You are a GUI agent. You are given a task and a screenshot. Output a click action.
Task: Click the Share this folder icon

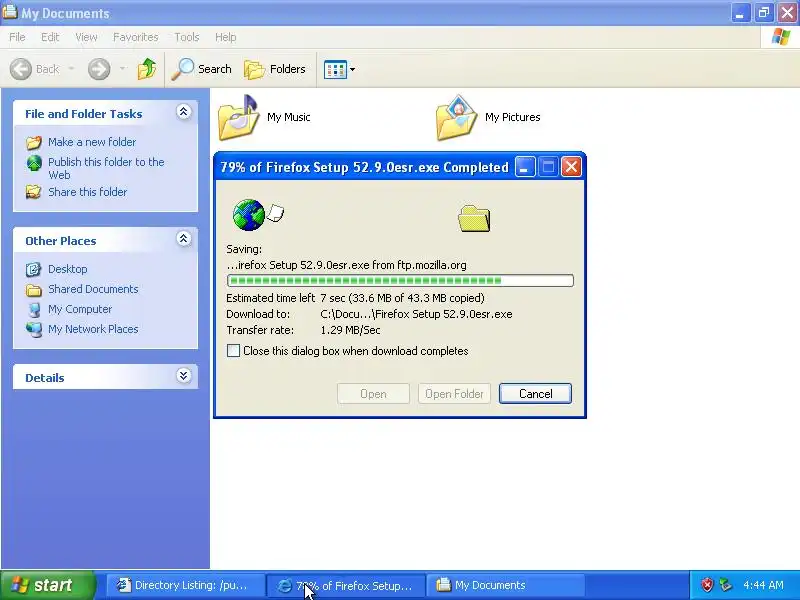tap(34, 192)
